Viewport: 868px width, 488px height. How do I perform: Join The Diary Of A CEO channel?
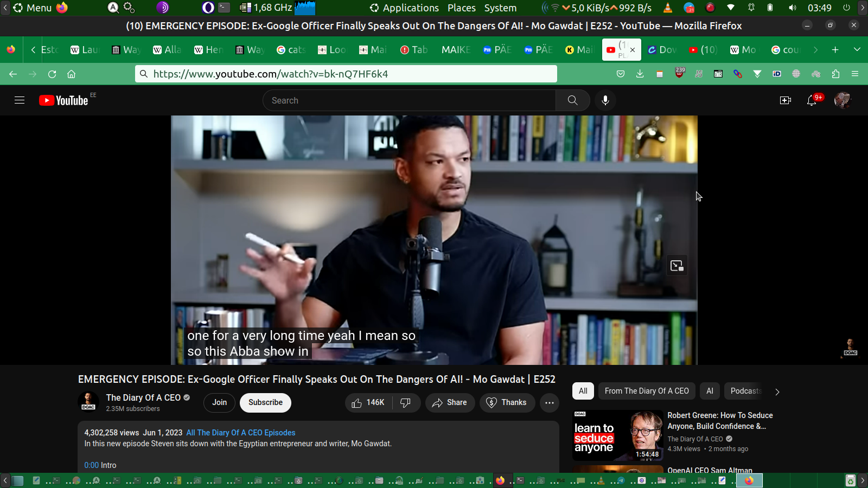click(x=220, y=402)
